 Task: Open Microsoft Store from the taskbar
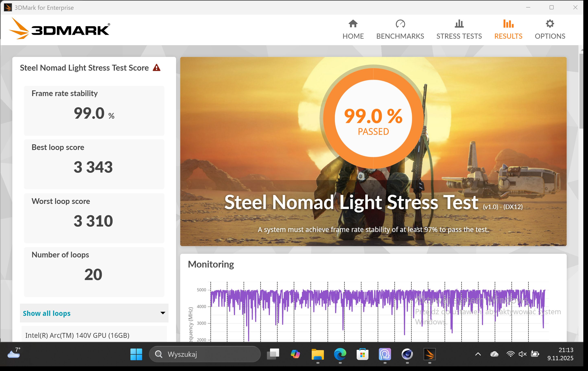362,354
